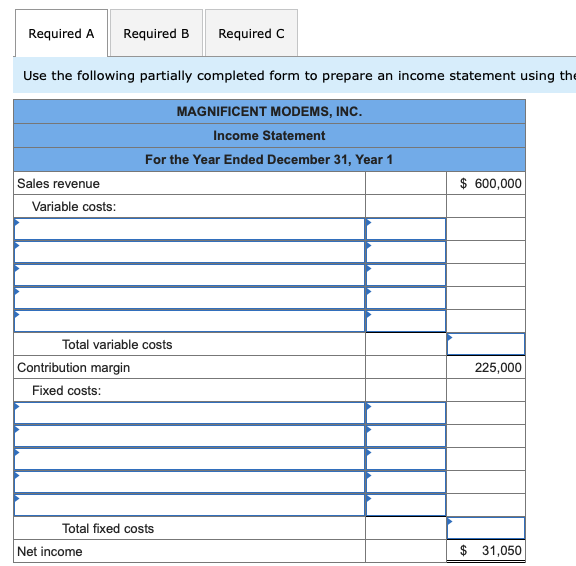Open the Required C tab
The image size is (576, 566).
click(x=251, y=33)
